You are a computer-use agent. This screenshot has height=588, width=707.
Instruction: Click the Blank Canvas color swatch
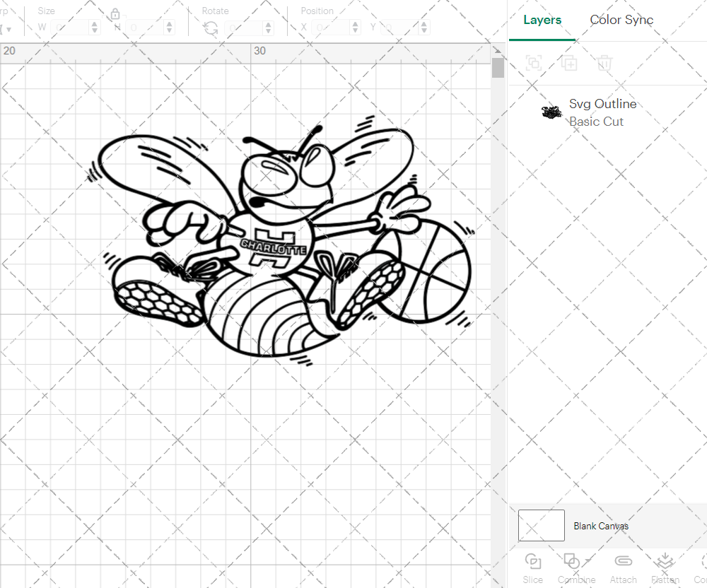click(541, 525)
